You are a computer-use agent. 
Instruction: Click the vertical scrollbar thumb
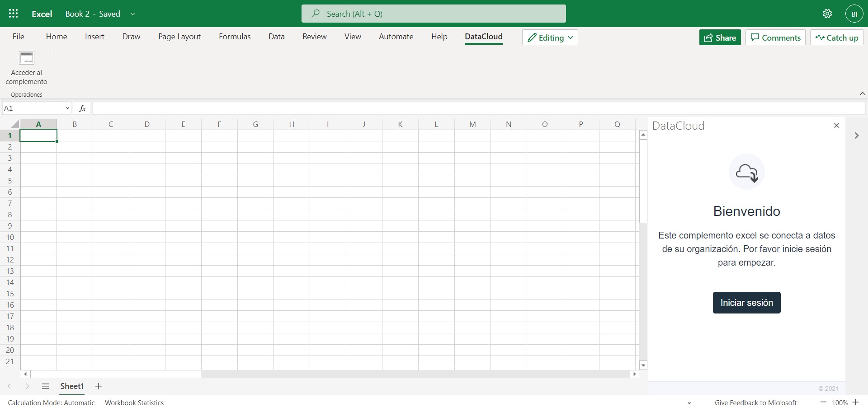643,181
